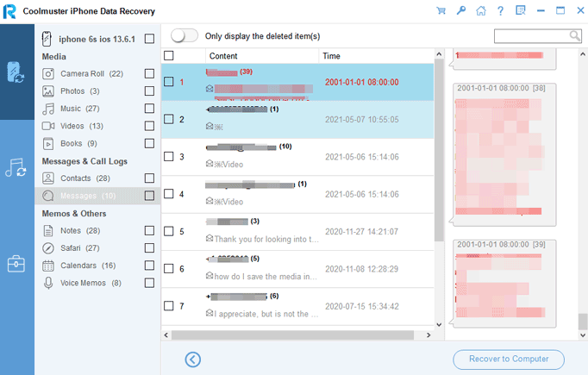Tick the select-all checkbox in table header

(x=169, y=56)
